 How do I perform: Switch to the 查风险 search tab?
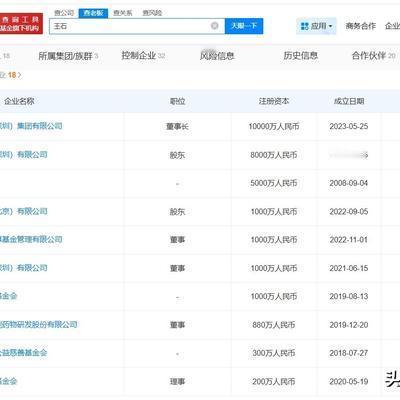pos(152,13)
